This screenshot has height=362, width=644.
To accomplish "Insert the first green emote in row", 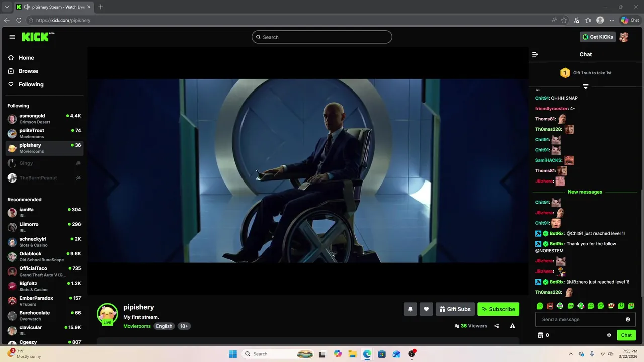I will 540,306.
